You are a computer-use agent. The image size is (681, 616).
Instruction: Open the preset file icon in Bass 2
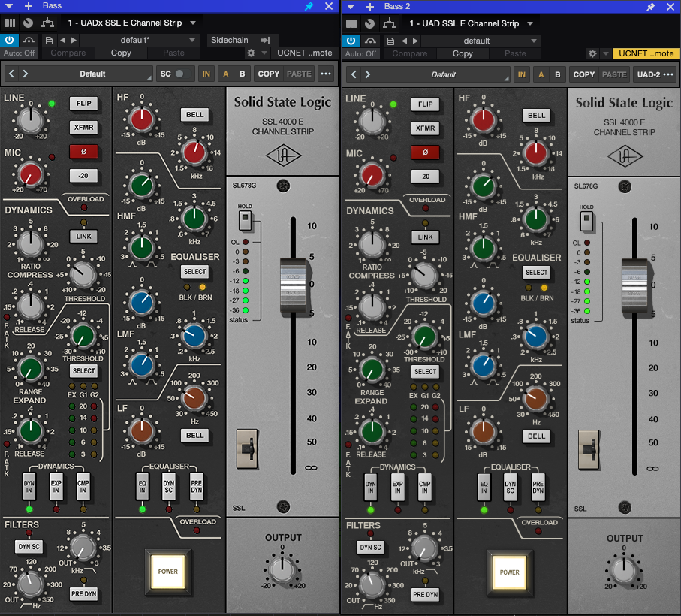click(x=391, y=41)
